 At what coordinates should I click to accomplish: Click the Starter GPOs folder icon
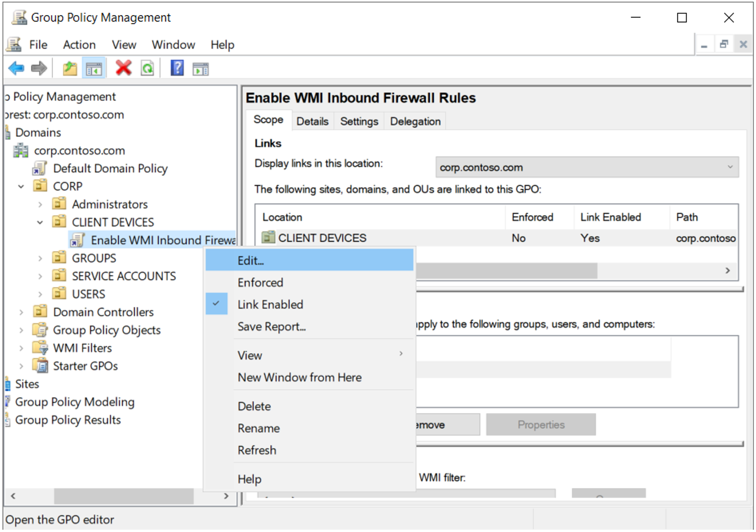[x=40, y=366]
